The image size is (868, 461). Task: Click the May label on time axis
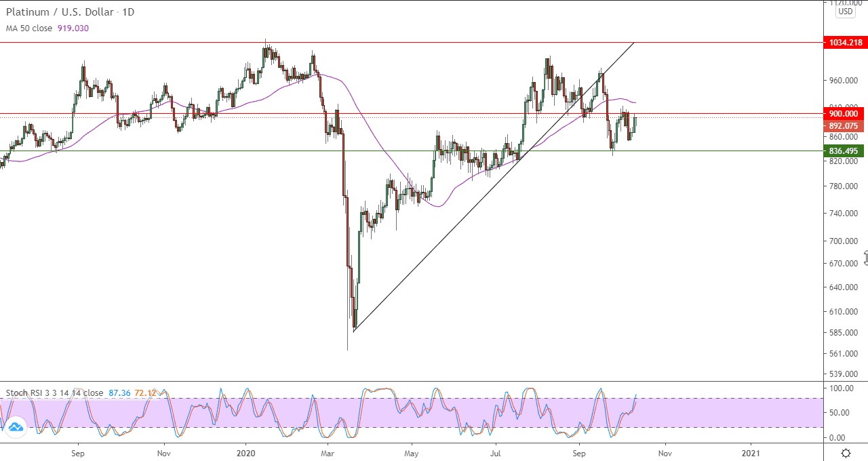[x=412, y=452]
